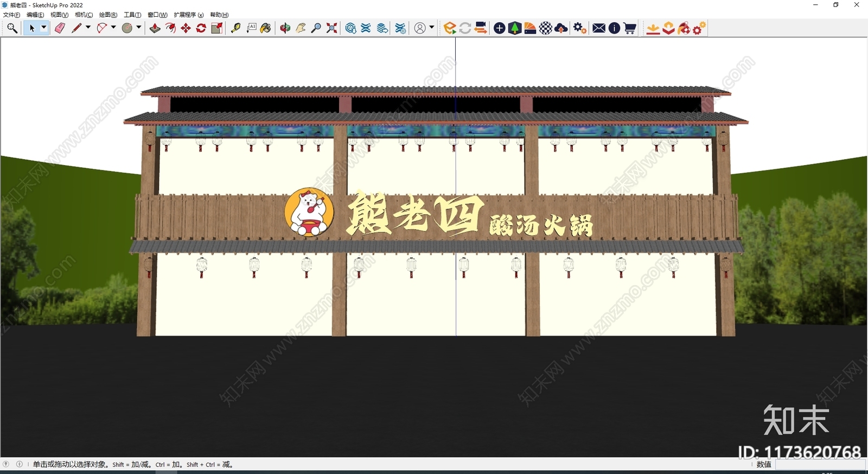This screenshot has width=868, height=474.
Task: Click the round info about icon
Action: 614,28
